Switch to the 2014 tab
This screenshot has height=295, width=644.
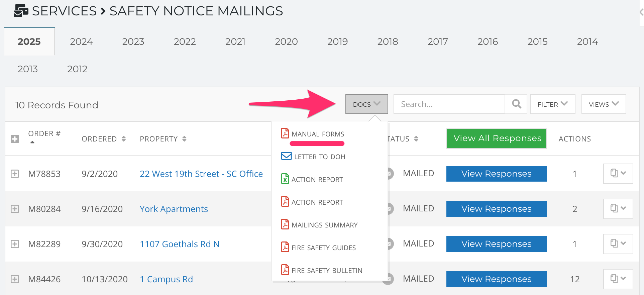(587, 41)
